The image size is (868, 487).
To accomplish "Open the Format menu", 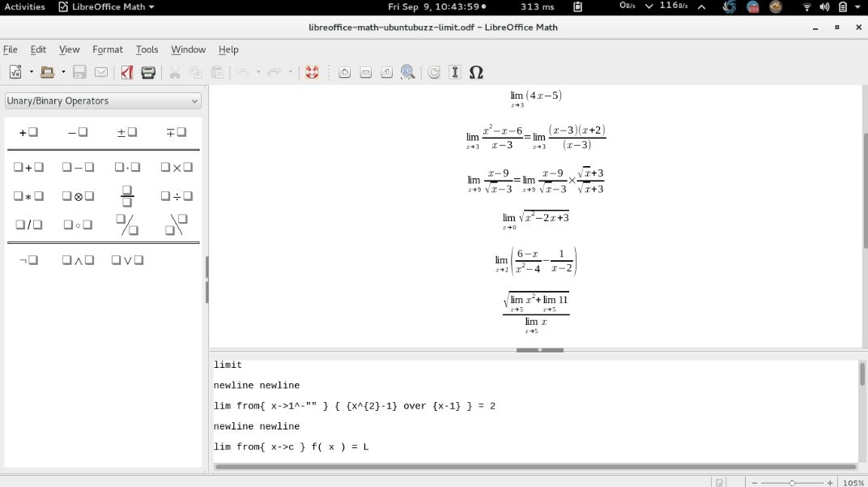I will (107, 49).
